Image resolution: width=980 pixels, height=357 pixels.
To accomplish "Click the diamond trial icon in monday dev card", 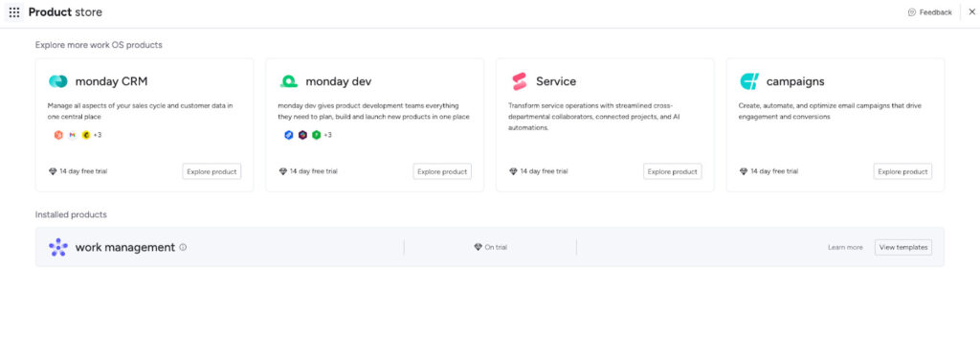I will point(283,171).
